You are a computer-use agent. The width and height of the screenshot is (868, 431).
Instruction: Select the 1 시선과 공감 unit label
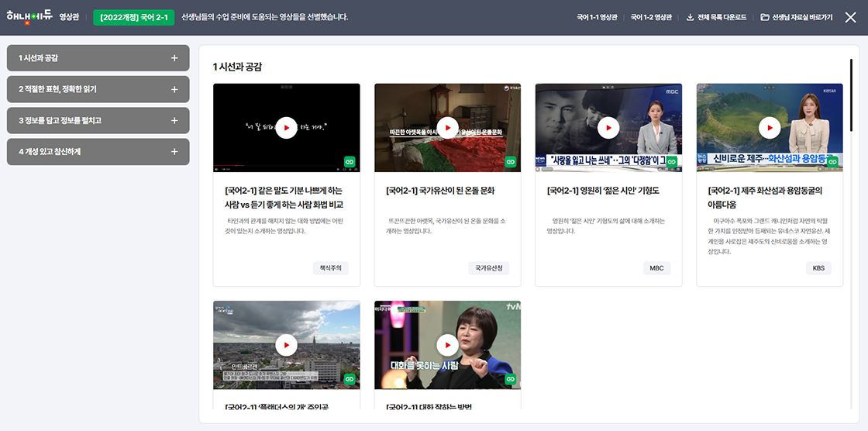point(38,58)
